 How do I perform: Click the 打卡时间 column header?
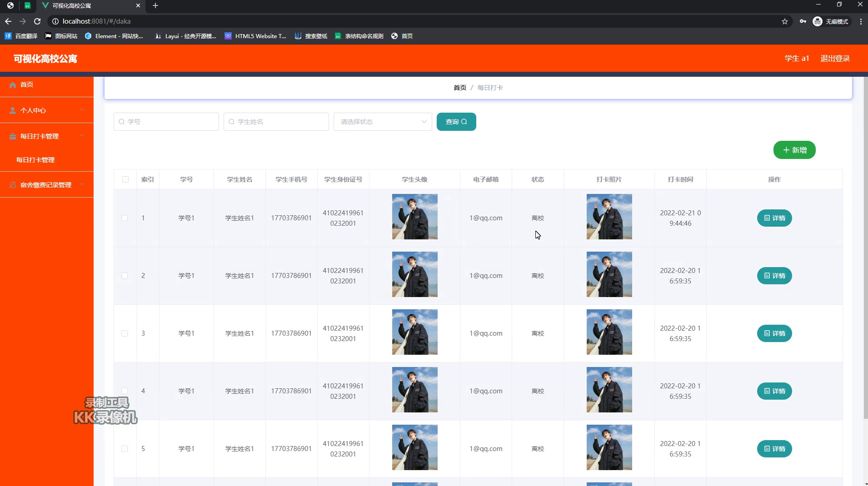tap(680, 179)
